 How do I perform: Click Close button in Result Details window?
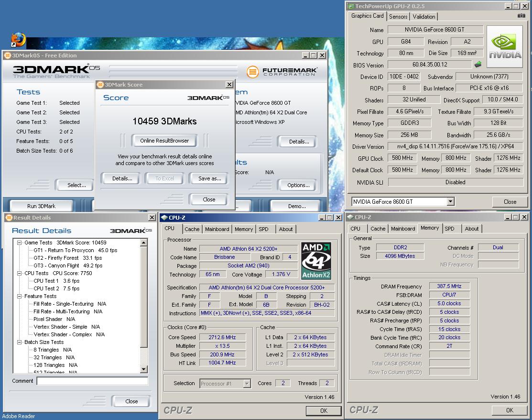click(x=131, y=401)
